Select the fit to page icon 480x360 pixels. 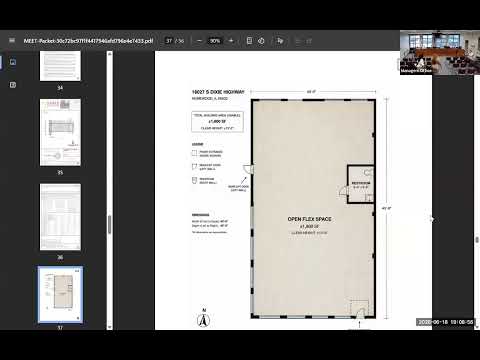click(x=249, y=41)
